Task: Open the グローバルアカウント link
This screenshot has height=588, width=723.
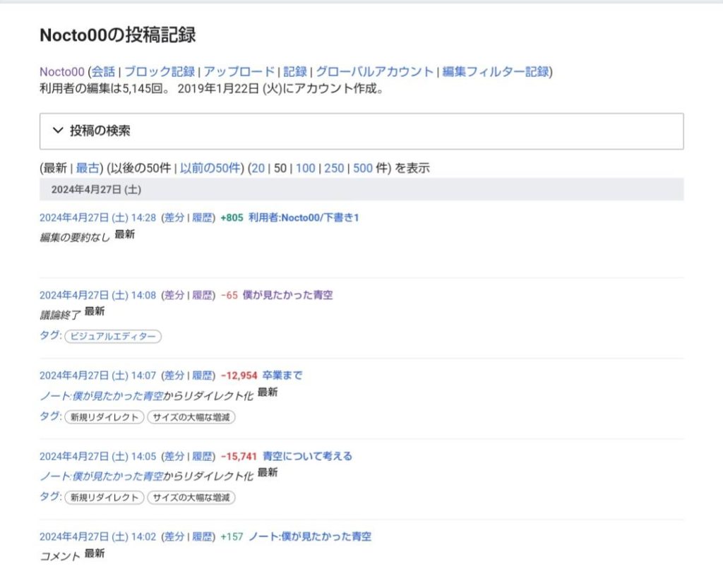Action: pos(374,72)
